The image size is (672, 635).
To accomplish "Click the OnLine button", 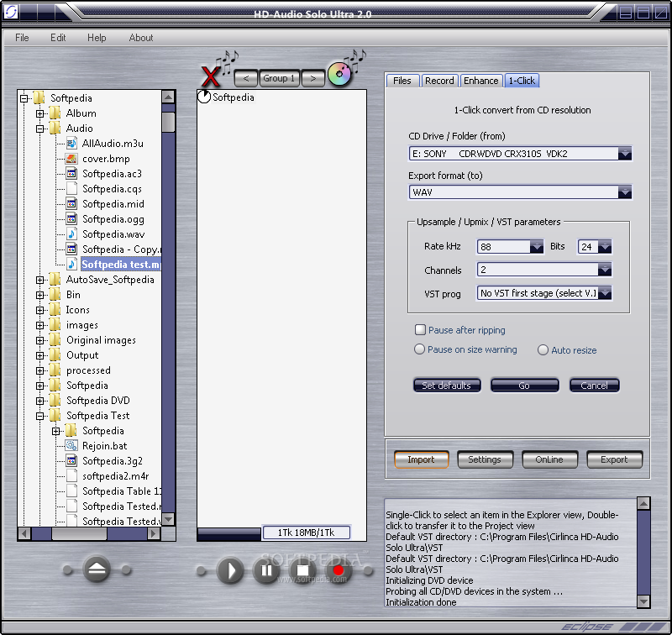I will [x=549, y=459].
